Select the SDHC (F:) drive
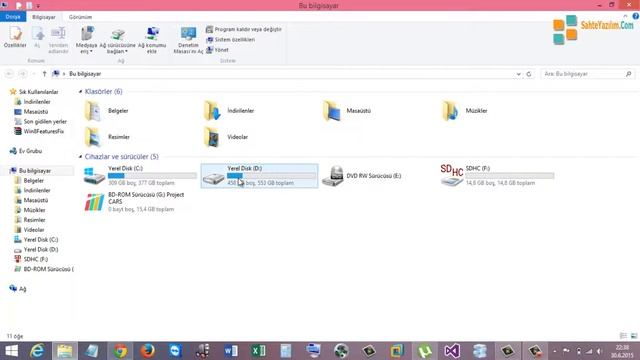Viewport: 640px width, 360px height. point(498,176)
